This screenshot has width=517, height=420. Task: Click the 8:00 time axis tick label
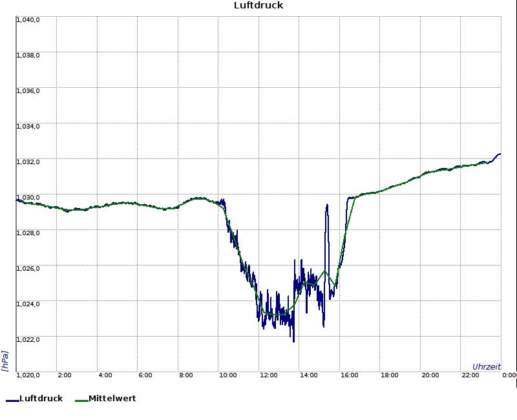[185, 375]
